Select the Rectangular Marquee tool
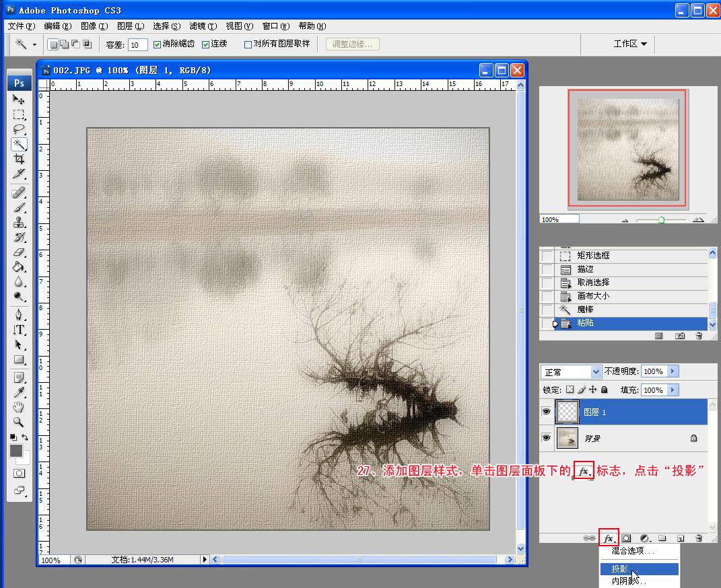Image resolution: width=721 pixels, height=588 pixels. (x=19, y=114)
